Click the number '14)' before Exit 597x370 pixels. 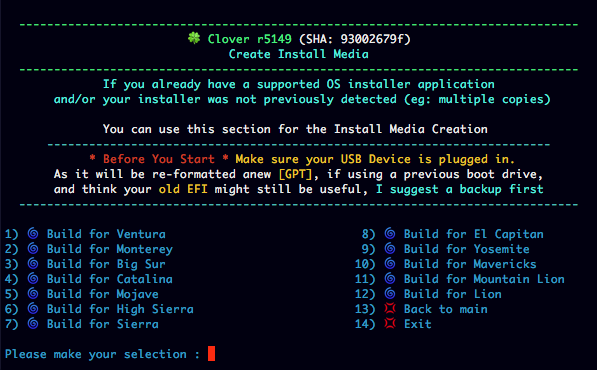(x=365, y=324)
